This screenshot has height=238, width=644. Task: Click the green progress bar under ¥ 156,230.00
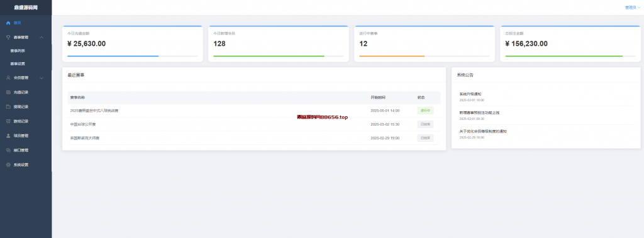(x=564, y=56)
